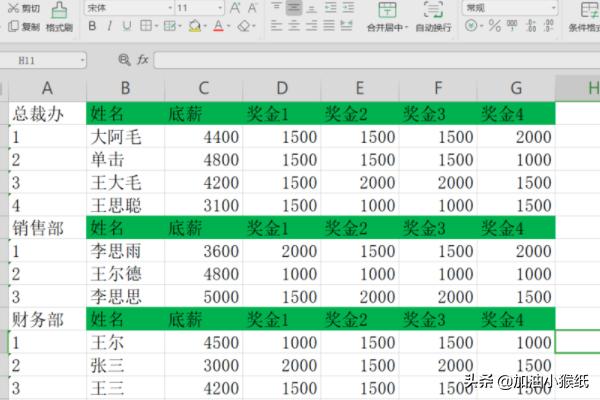Image resolution: width=600 pixels, height=400 pixels.
Task: Decrease font size with smaller A icon
Action: point(253,8)
